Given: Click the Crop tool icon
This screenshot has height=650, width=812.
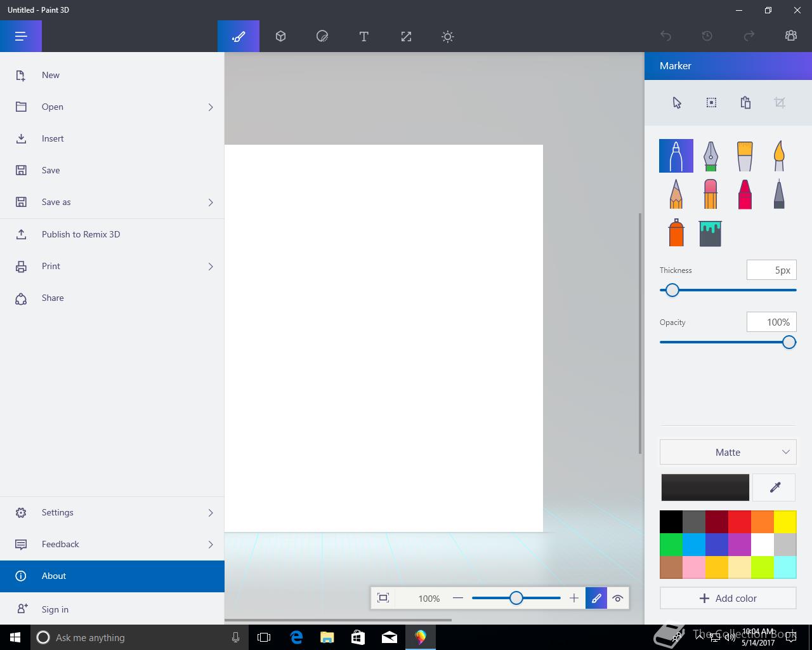Looking at the screenshot, I should (x=780, y=103).
